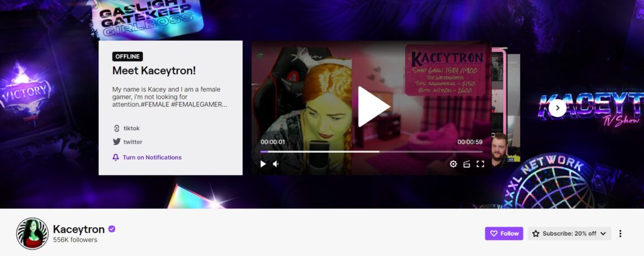
Task: Go to next carousel item with right arrow
Action: click(x=557, y=108)
